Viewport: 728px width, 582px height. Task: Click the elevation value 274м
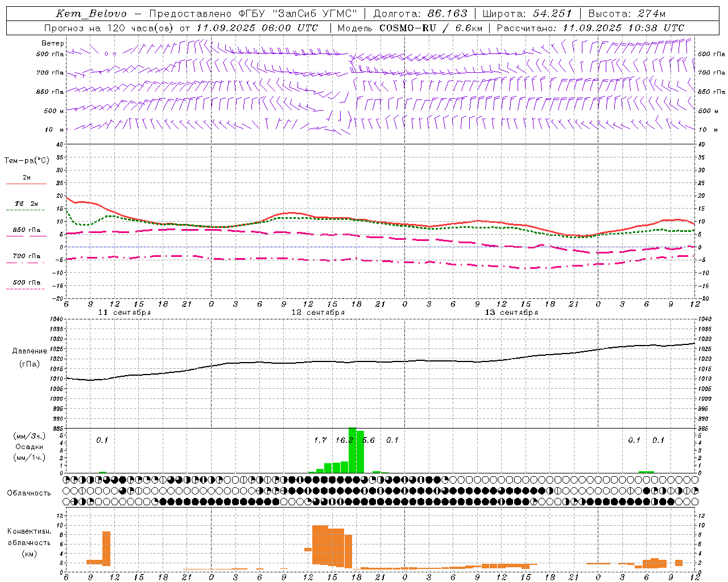651,14
